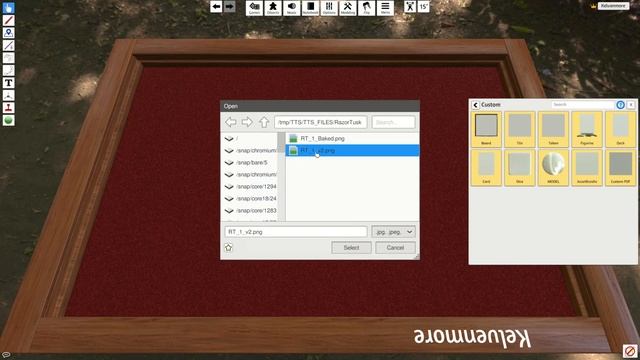The width and height of the screenshot is (640, 360).
Task: Go forward in the Open dialog
Action: click(247, 122)
